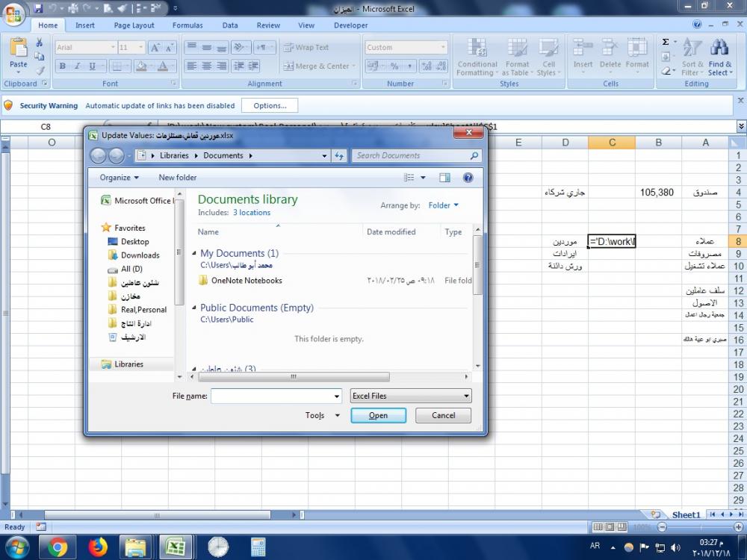Open the Arrange by Folder dropdown
This screenshot has height=560, width=747.
443,205
